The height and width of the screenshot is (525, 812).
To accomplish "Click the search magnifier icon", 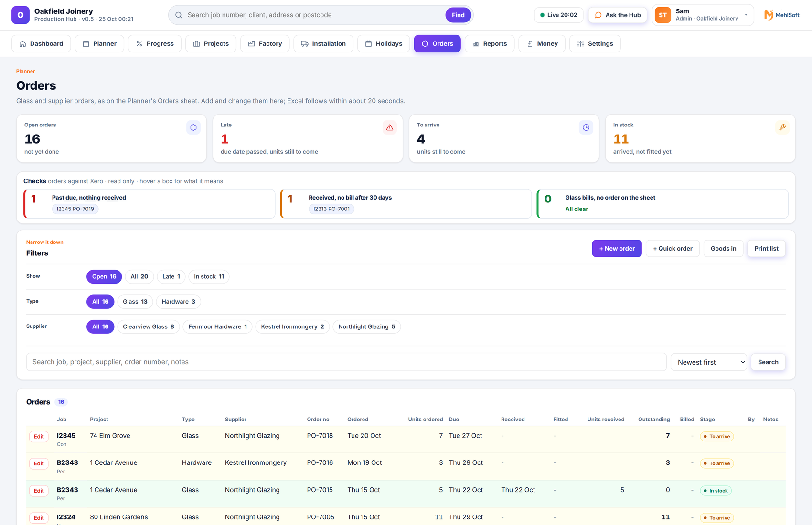I will (x=179, y=15).
